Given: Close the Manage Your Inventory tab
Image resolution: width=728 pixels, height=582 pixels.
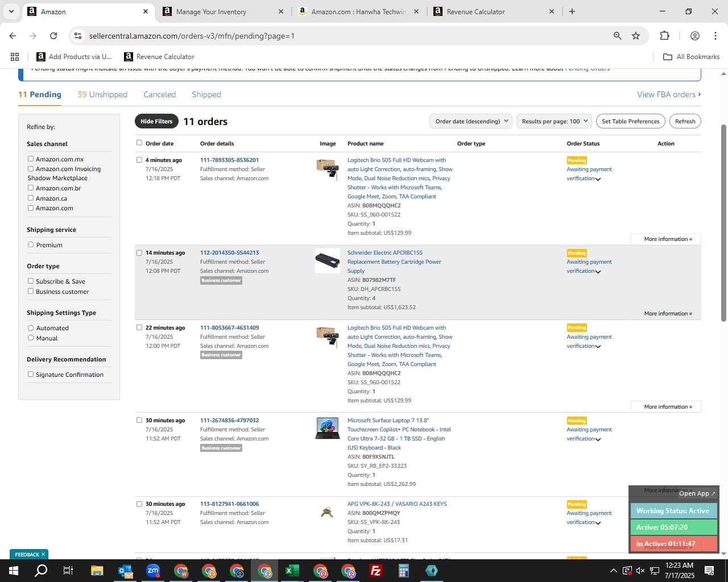Looking at the screenshot, I should (281, 11).
